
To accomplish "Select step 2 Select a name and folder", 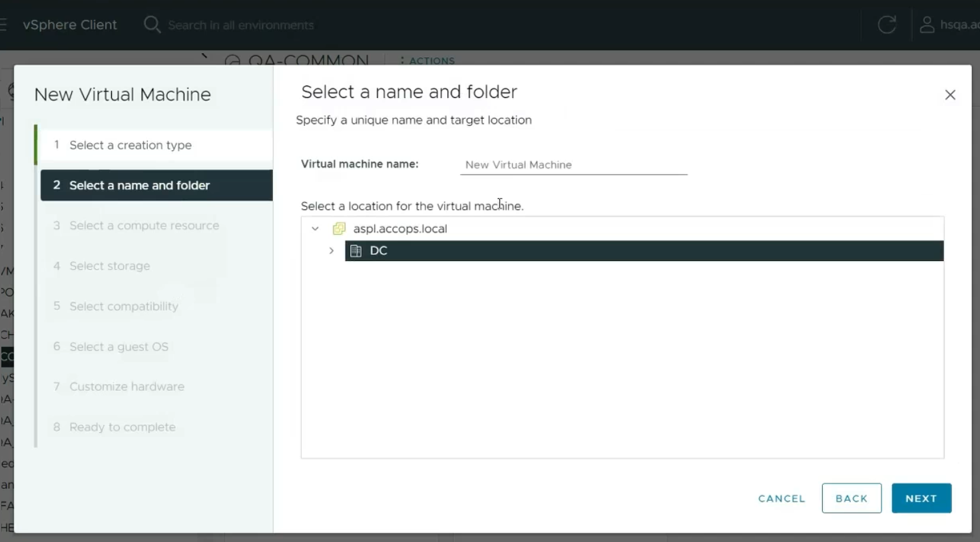I will pyautogui.click(x=139, y=186).
